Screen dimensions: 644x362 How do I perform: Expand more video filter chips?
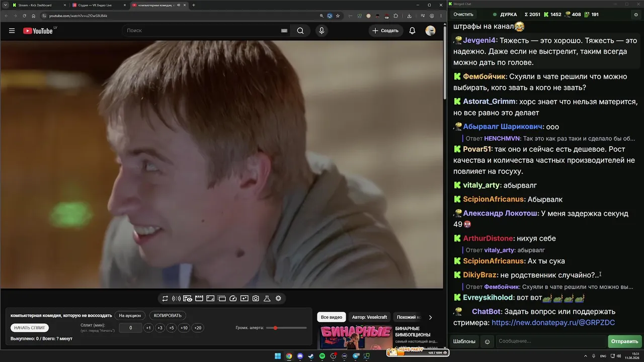(x=430, y=317)
